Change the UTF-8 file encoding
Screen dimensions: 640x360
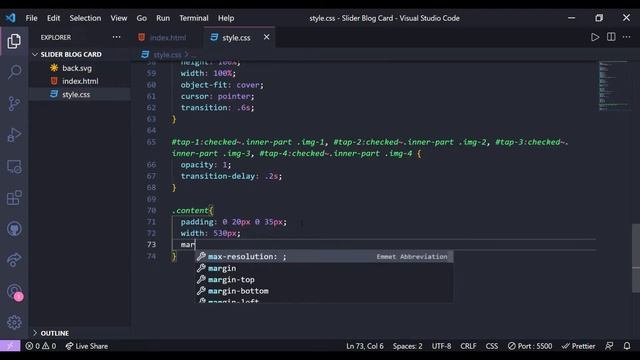[441, 346]
